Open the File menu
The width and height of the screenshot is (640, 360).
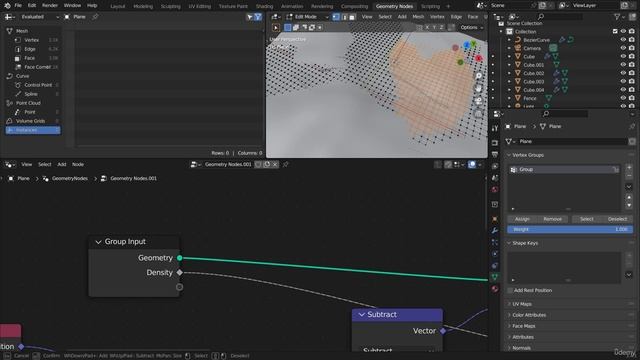point(18,6)
